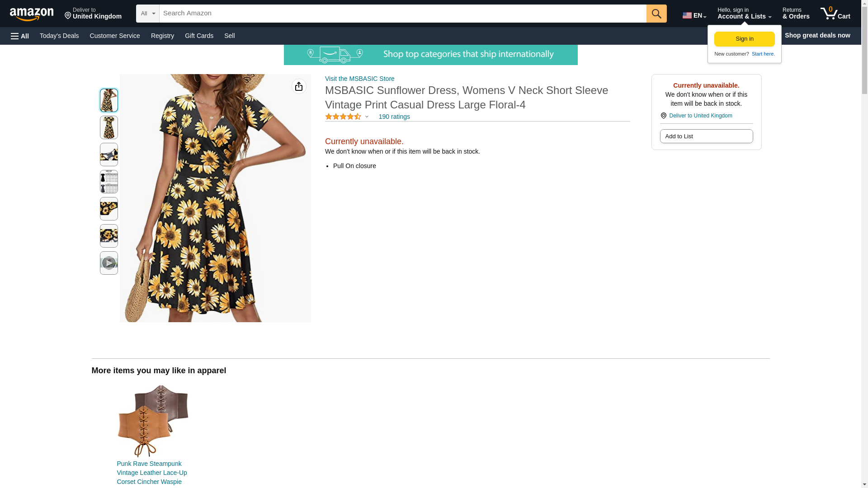This screenshot has height=488, width=868.
Task: Open Today's Deals
Action: (x=59, y=36)
